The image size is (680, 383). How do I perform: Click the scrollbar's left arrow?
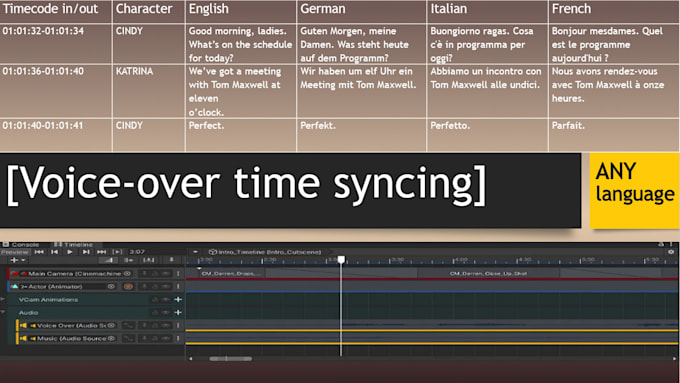pyautogui.click(x=190, y=359)
